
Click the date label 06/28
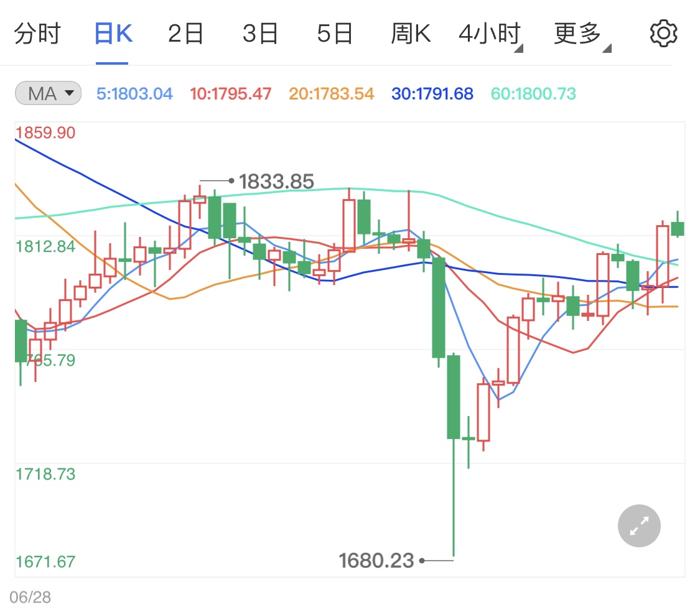tap(30, 597)
